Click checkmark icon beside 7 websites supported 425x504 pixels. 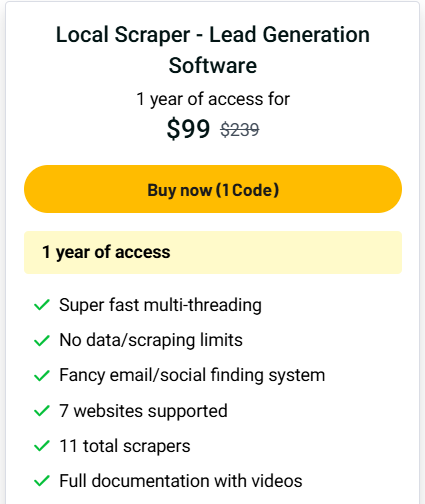[x=42, y=411]
